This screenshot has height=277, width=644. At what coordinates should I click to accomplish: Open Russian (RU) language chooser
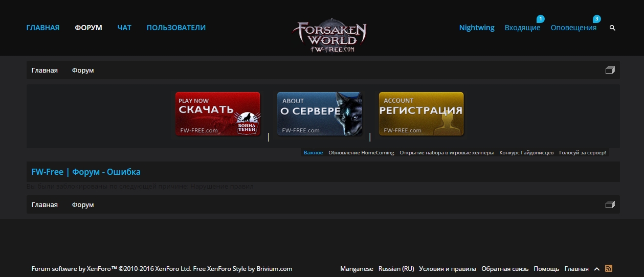(x=396, y=268)
